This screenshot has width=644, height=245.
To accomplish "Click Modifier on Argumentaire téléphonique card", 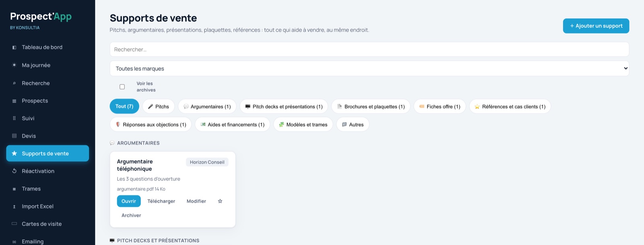I will [196, 201].
